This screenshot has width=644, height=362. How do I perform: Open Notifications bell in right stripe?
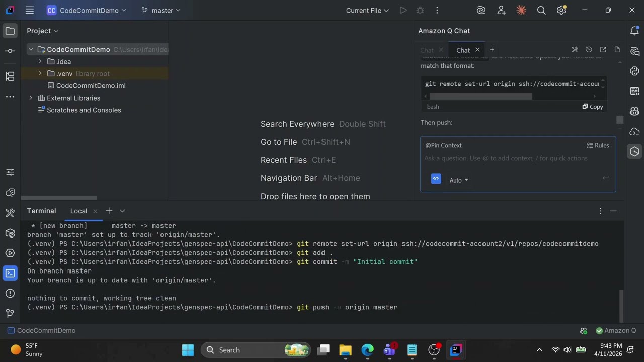pos(634,31)
